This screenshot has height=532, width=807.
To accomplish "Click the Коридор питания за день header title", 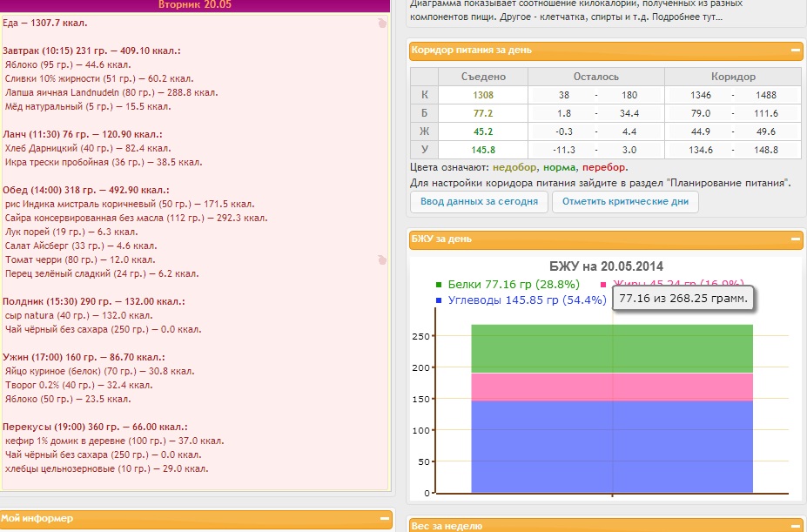I will [x=472, y=51].
